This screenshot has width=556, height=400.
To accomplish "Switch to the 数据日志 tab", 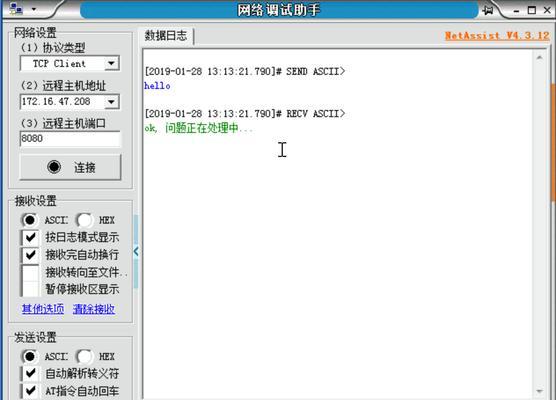I will click(166, 35).
